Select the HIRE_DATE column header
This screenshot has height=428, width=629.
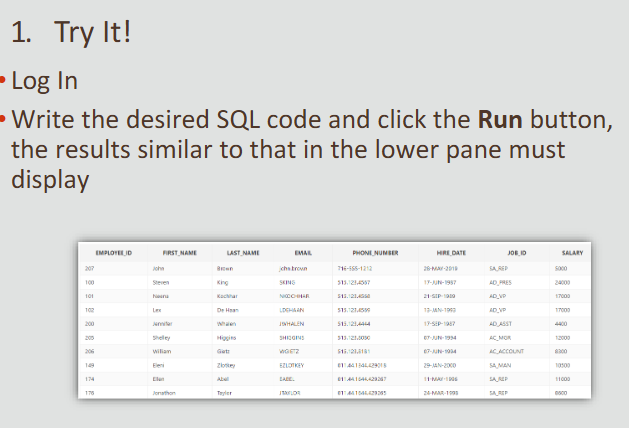click(x=451, y=253)
